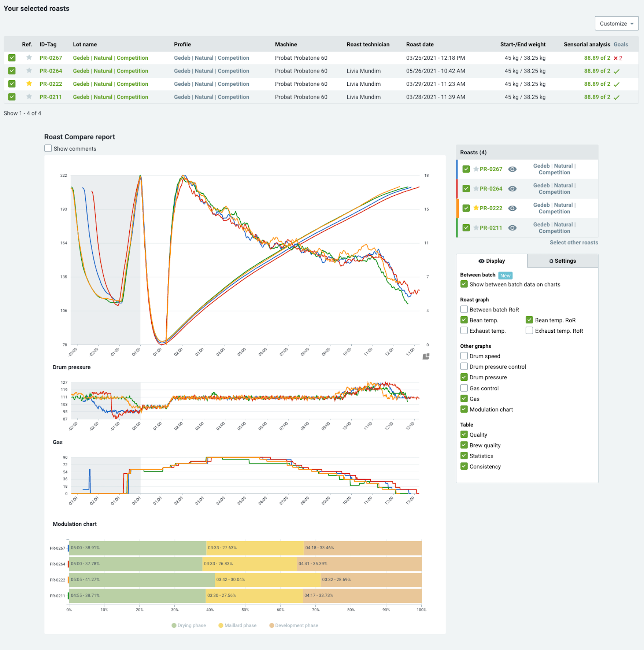Uncheck the Consistency table checkbox

[464, 466]
